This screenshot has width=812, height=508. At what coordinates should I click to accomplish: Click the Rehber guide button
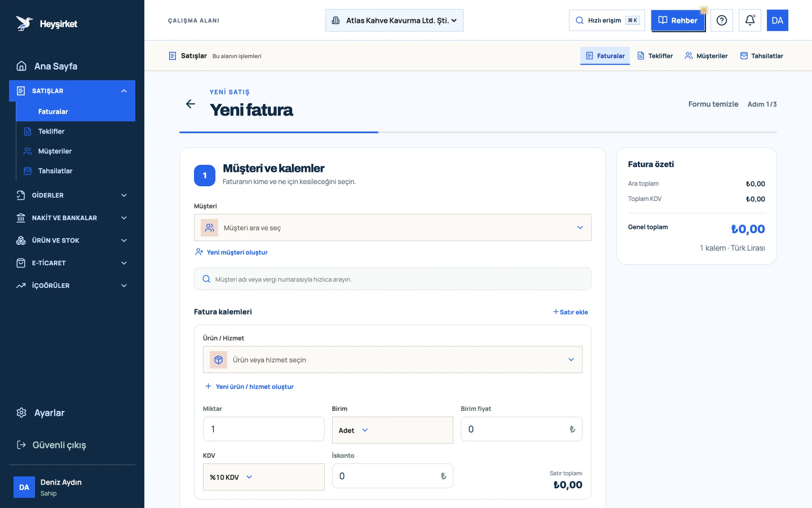tap(678, 20)
